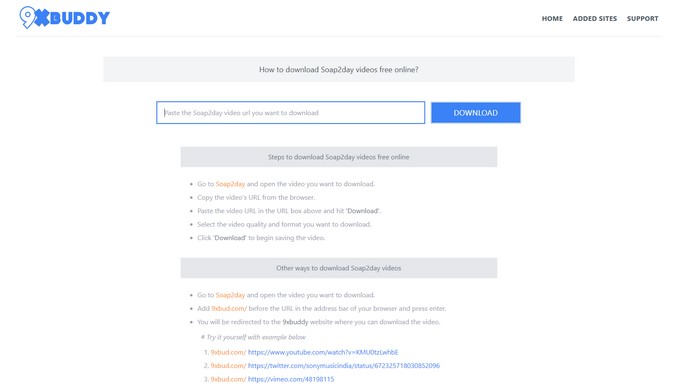The width and height of the screenshot is (699, 391).
Task: Click the 'Steps to download Soap2day videos' header
Action: (339, 157)
